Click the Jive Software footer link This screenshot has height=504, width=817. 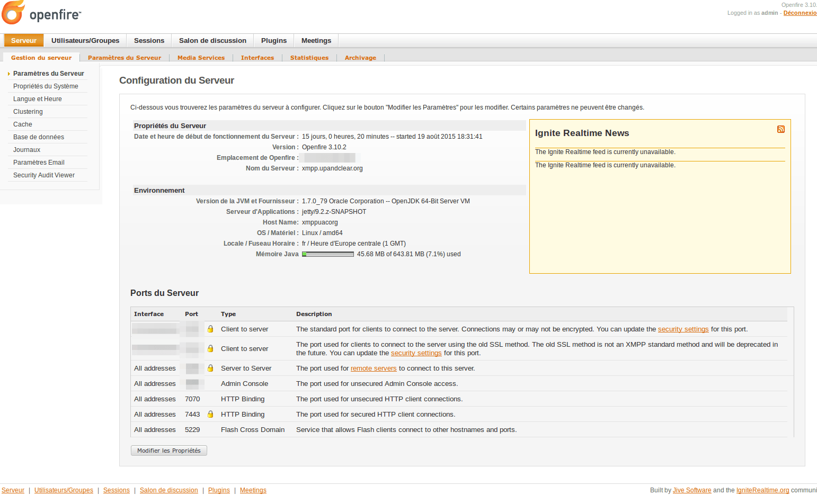(x=692, y=490)
